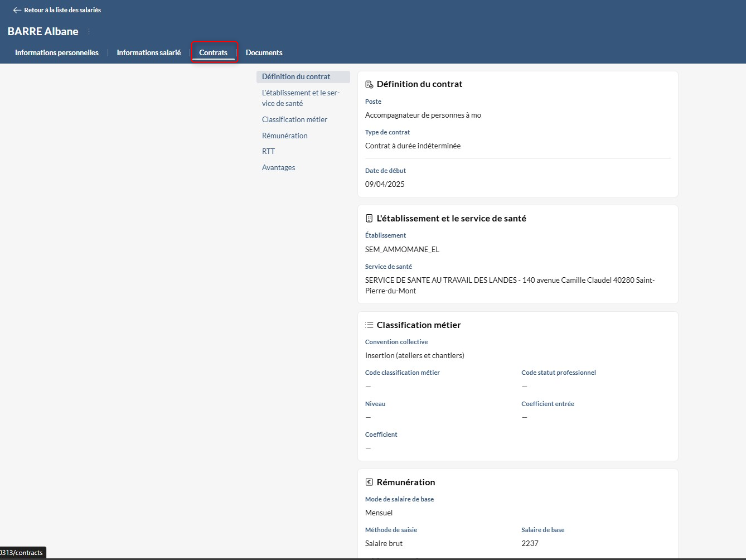Jump to L'établissement et le service de santé

pos(301,98)
